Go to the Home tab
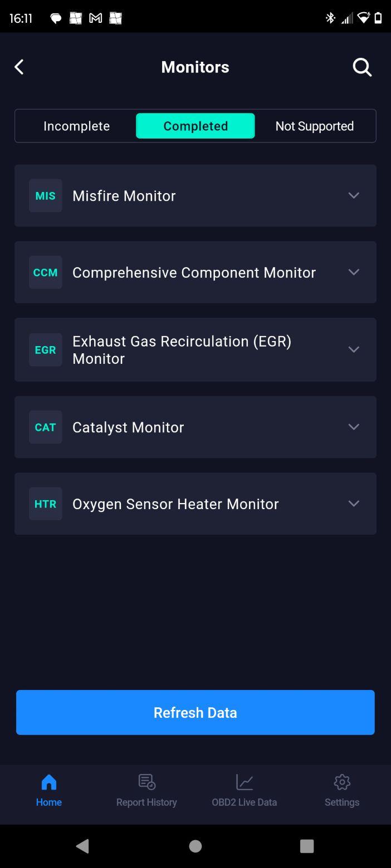The height and width of the screenshot is (868, 391). 49,790
